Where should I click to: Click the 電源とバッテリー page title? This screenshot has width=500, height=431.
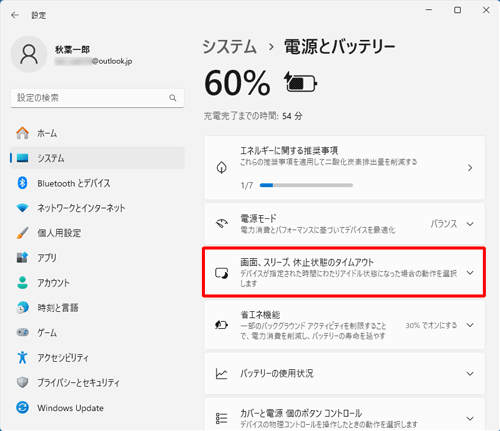coord(340,46)
